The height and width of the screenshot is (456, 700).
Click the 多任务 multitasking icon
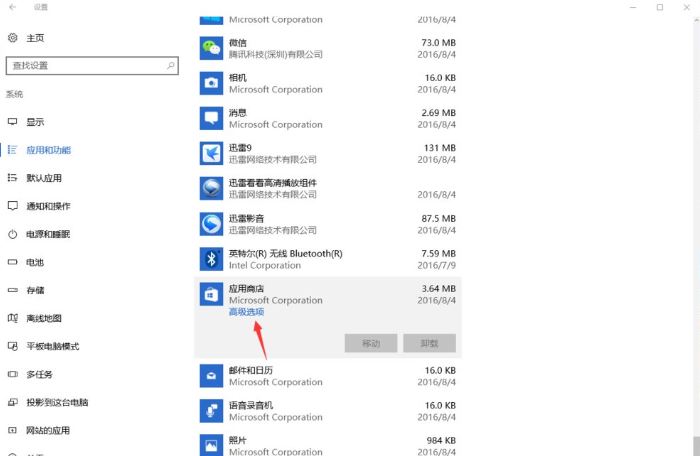coord(12,374)
